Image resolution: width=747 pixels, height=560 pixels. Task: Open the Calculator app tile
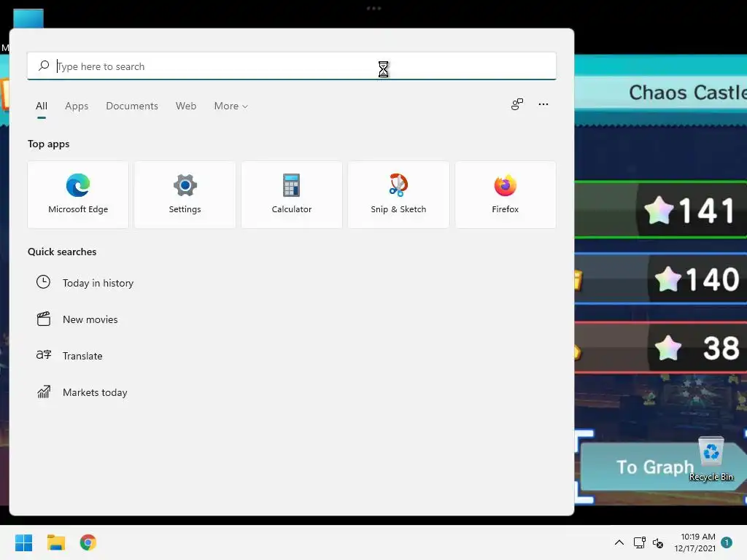(292, 194)
